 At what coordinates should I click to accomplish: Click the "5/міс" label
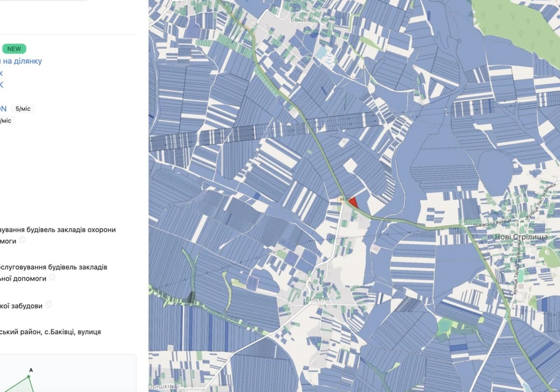23,109
